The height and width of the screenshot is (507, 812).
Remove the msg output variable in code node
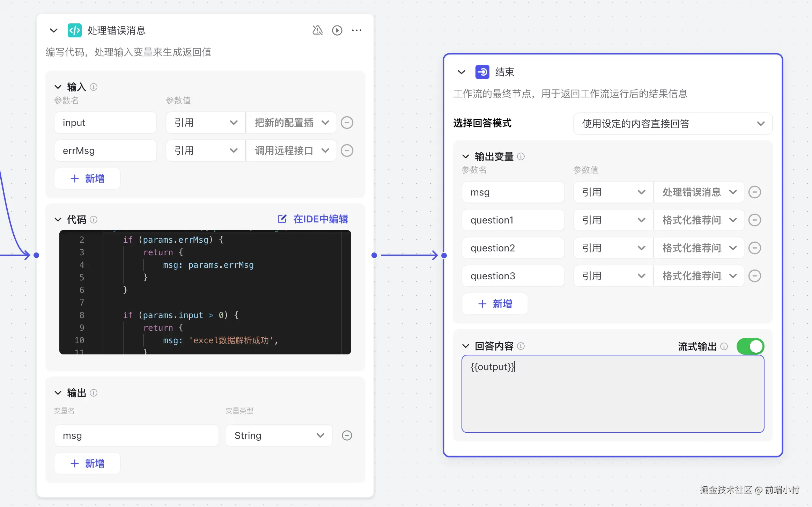pos(347,435)
